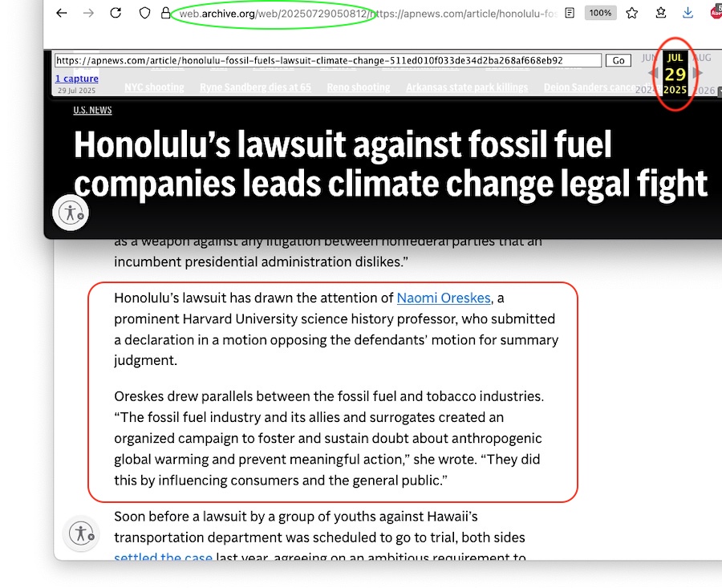Open the U.S. News section link

pos(92,111)
